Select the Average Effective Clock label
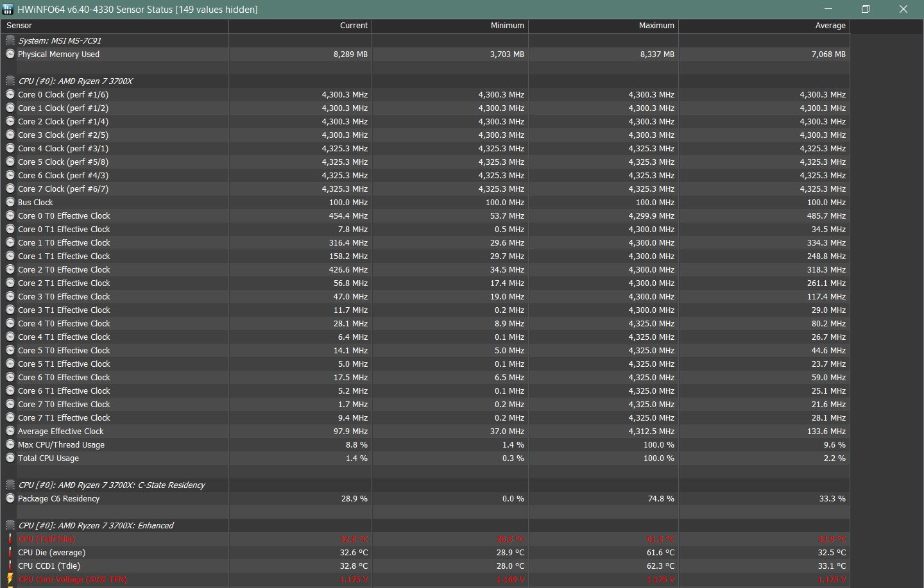924x588 pixels. [x=60, y=431]
